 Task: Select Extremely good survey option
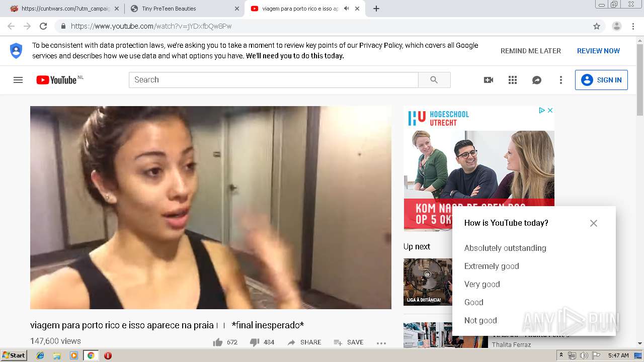pyautogui.click(x=492, y=266)
